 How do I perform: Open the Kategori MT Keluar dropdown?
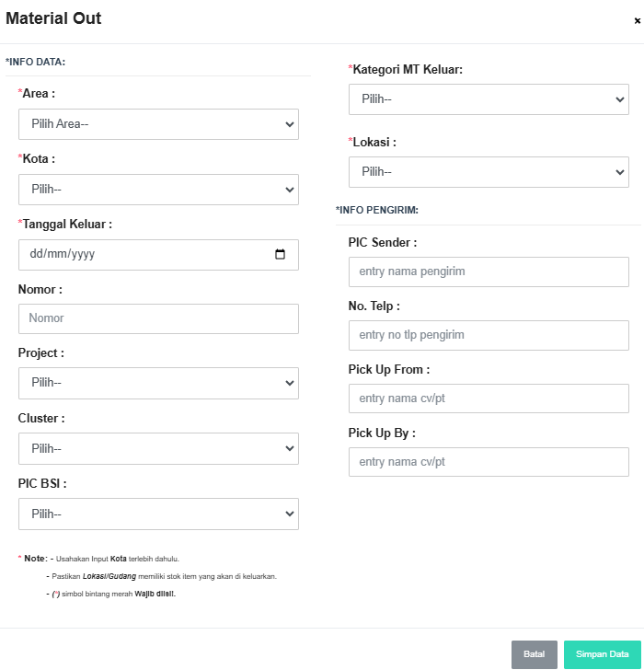(489, 99)
